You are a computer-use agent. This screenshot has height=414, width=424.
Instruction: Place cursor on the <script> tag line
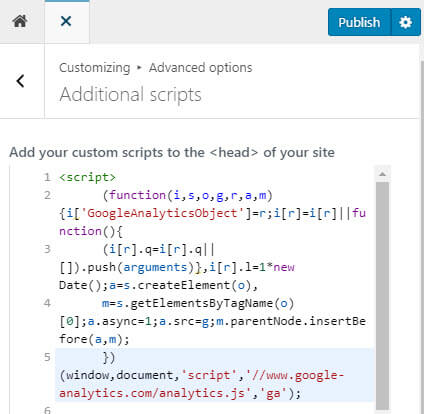[87, 177]
